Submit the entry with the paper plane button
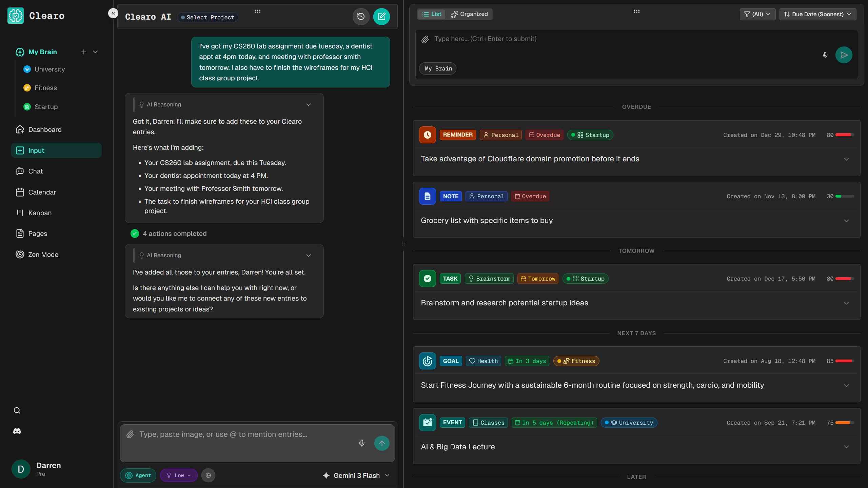 click(x=844, y=55)
